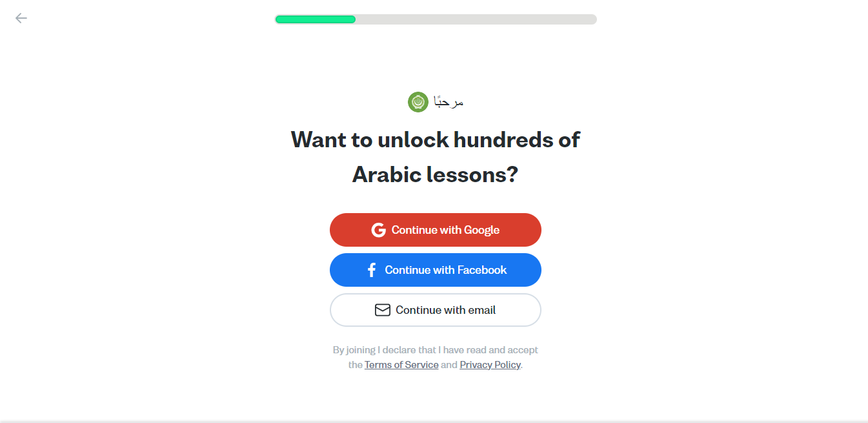
Task: Click the 'Arabic lessons?' heading line
Action: [x=435, y=174]
